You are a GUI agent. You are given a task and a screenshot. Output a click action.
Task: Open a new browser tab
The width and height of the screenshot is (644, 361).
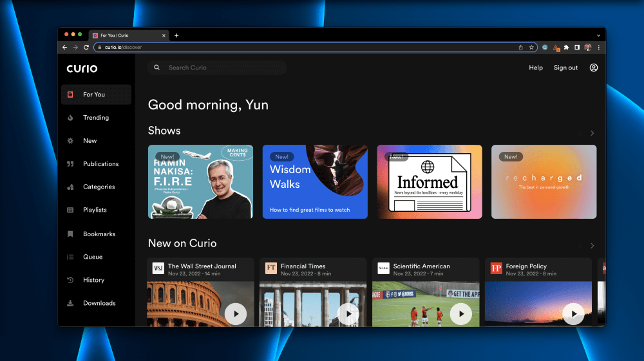(x=176, y=35)
